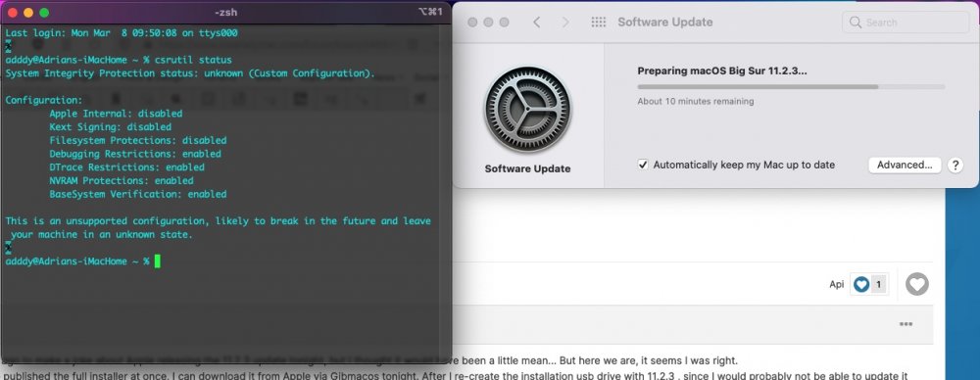
Task: Click 'NVRAM Protections: enabled' line
Action: (122, 180)
